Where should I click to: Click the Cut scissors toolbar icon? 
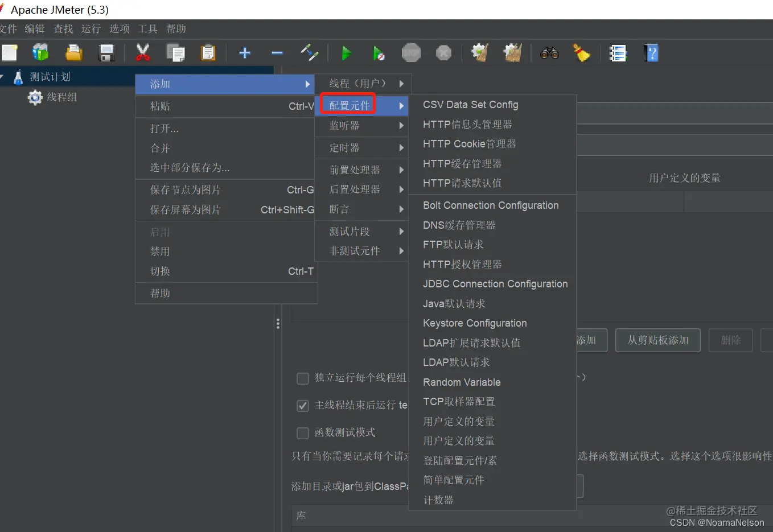pyautogui.click(x=142, y=52)
